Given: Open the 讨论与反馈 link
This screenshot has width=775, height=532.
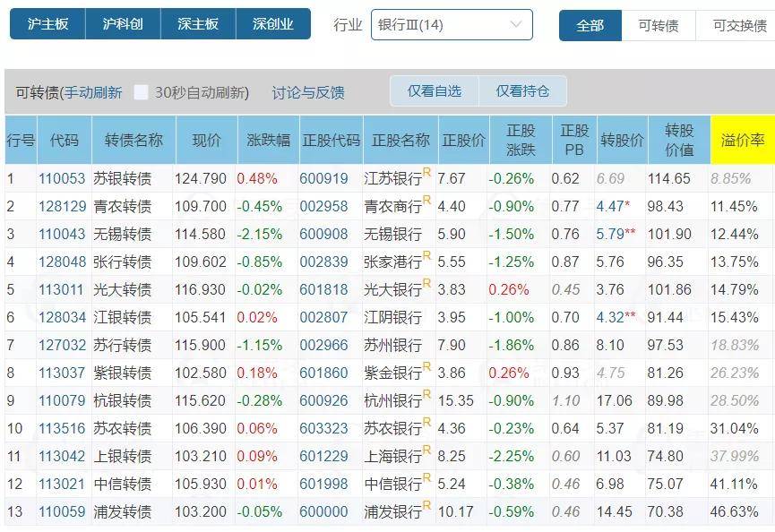Looking at the screenshot, I should point(308,92).
